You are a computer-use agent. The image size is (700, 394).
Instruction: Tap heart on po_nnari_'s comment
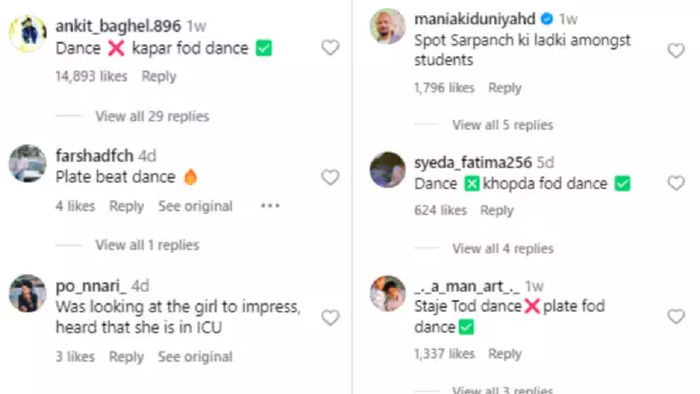[x=330, y=318]
